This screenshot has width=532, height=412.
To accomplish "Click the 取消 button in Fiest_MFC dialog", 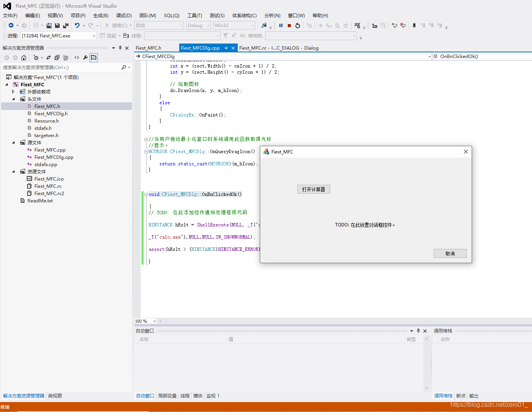I will tap(450, 254).
